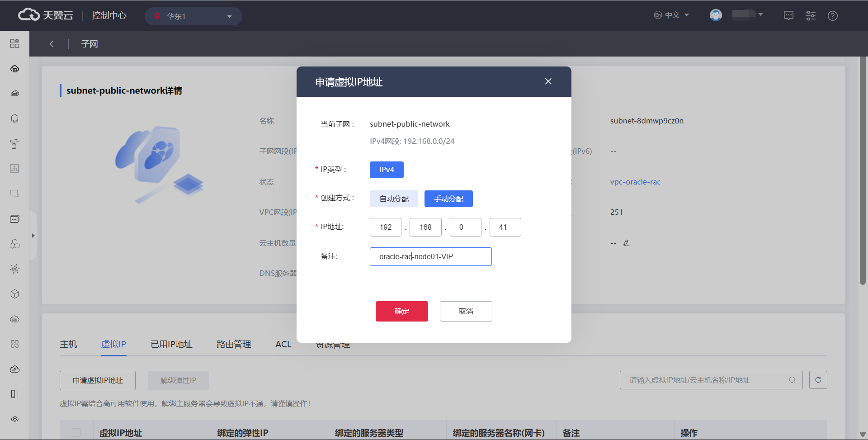Screen dimensions: 868x440
Task: Click the red 确定 button
Action: pos(401,311)
